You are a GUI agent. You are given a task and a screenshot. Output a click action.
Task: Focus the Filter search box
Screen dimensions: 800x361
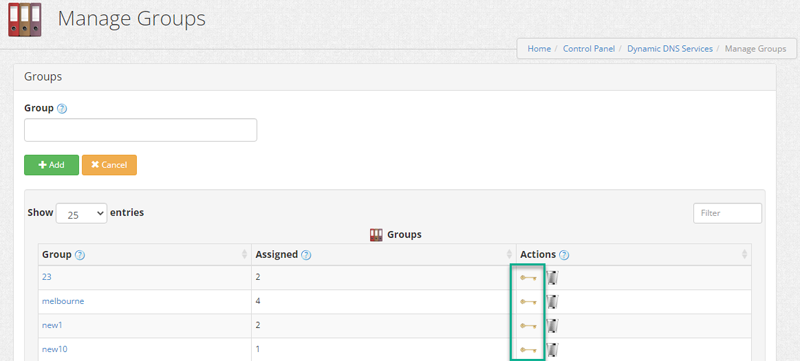[x=727, y=213]
